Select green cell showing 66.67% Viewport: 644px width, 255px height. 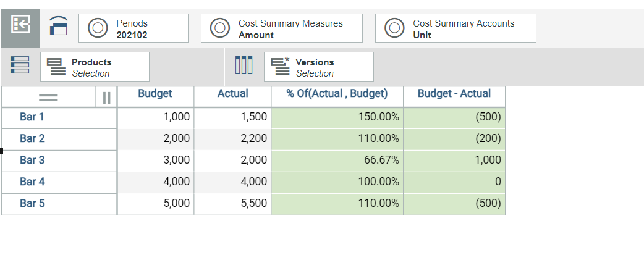[337, 160]
